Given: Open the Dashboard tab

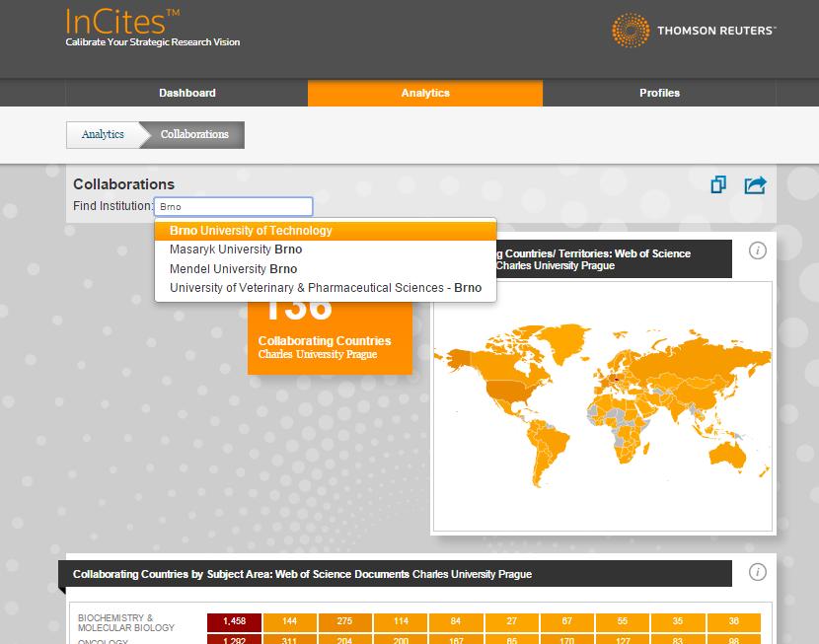Looking at the screenshot, I should (x=187, y=93).
